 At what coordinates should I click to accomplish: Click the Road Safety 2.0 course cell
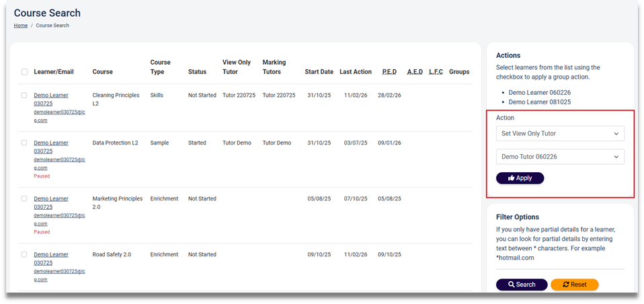point(112,255)
